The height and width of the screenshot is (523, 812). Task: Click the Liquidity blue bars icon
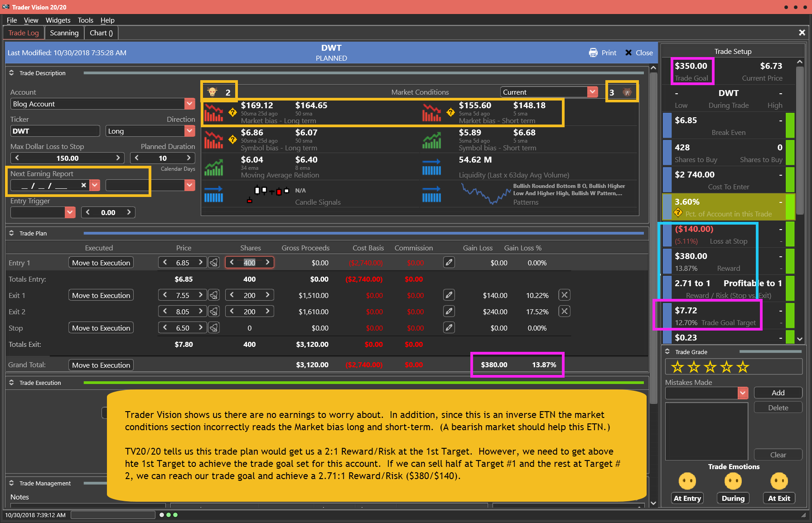[431, 167]
